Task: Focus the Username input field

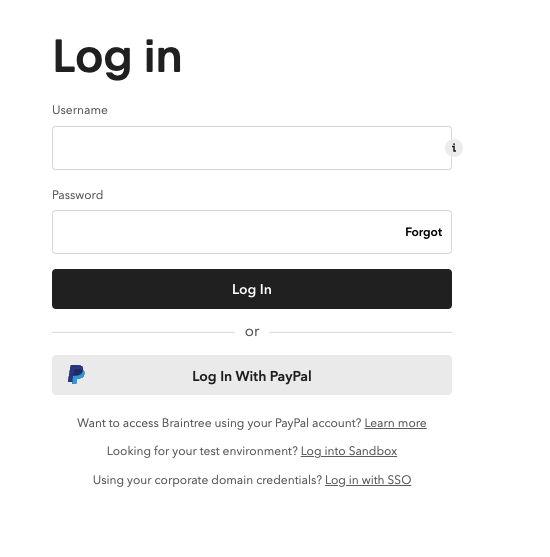Action: pos(252,148)
